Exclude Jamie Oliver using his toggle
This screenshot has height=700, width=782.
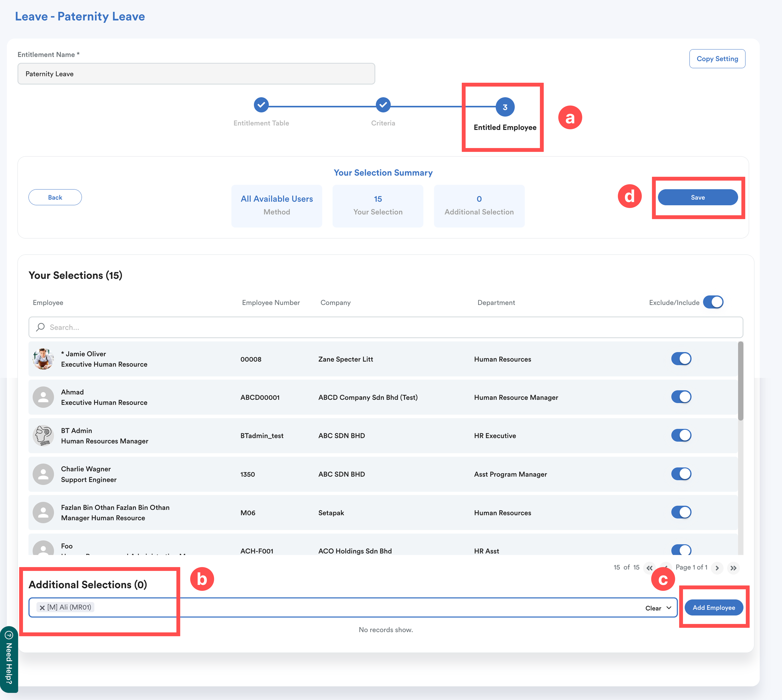[681, 359]
